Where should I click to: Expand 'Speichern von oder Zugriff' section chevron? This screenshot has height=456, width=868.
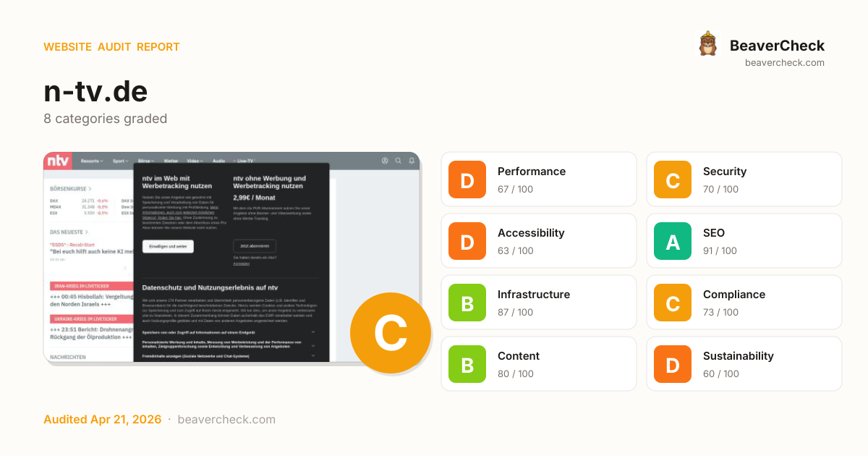(x=313, y=332)
